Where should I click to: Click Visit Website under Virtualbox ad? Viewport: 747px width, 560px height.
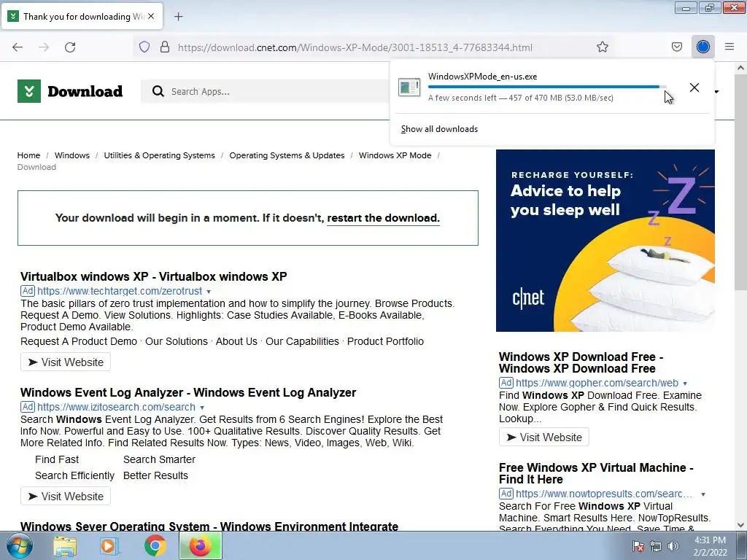pyautogui.click(x=65, y=362)
